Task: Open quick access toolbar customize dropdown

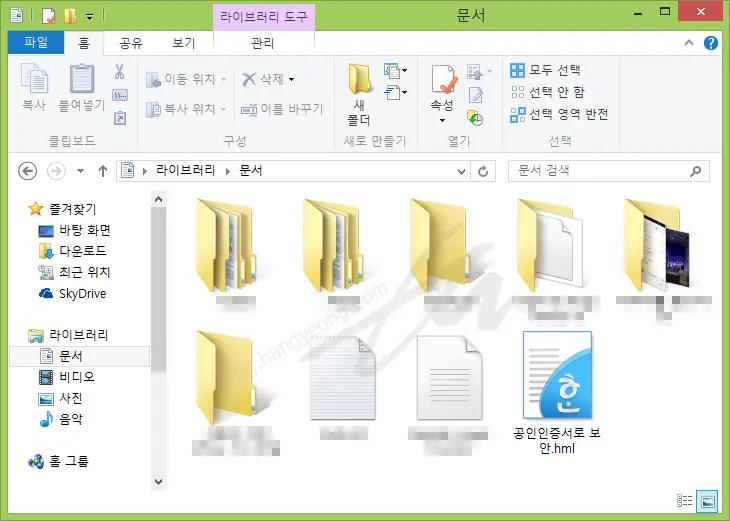Action: 89,17
